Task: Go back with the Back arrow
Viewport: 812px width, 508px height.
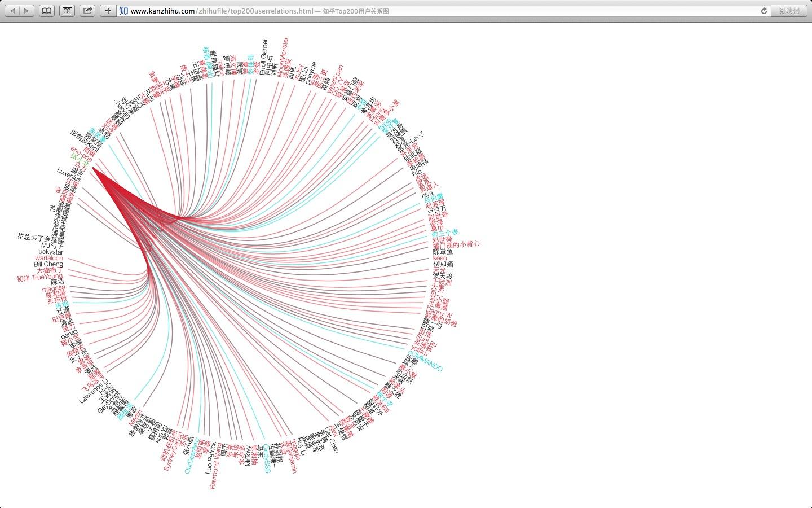Action: click(13, 11)
